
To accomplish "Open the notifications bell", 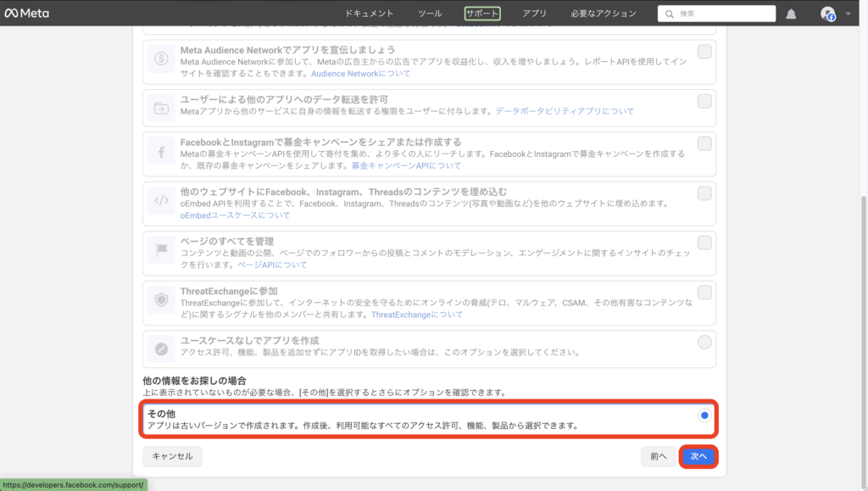I will coord(791,14).
